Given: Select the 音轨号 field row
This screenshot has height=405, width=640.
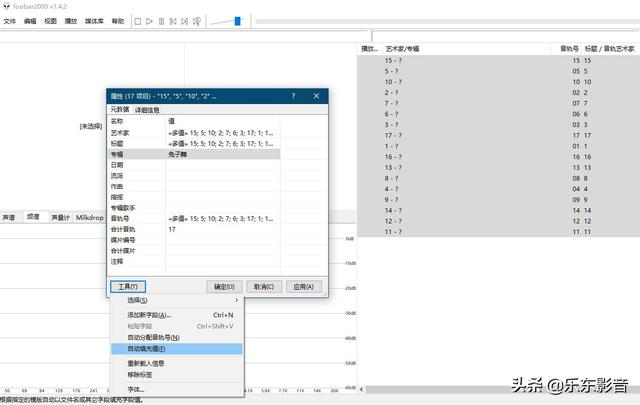Looking at the screenshot, I should point(194,219).
